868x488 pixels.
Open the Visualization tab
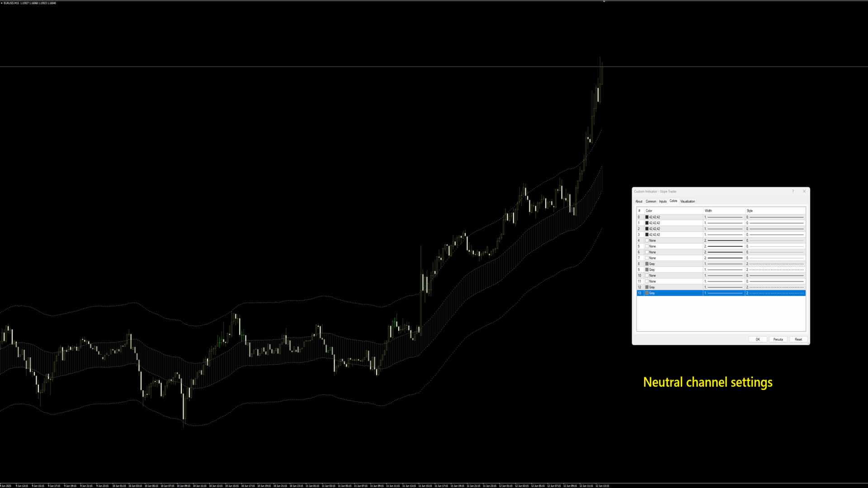click(x=688, y=202)
